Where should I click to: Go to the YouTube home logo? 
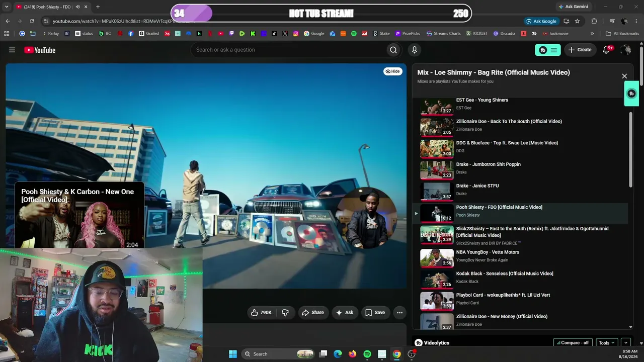point(40,50)
